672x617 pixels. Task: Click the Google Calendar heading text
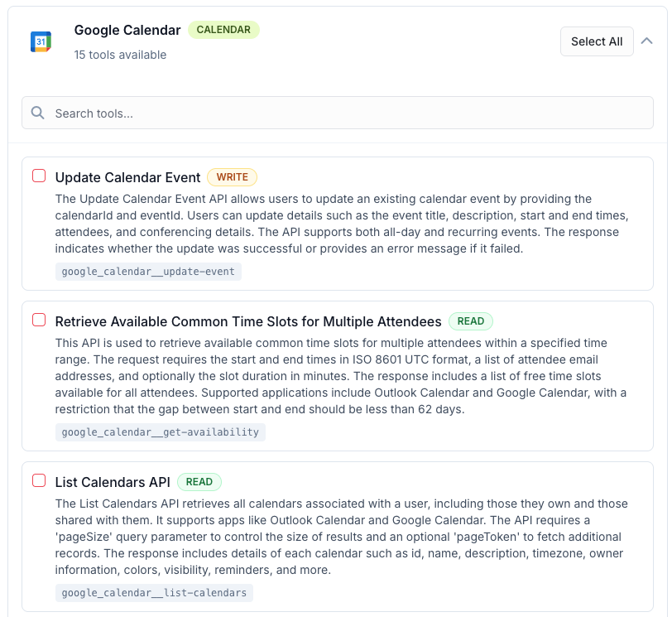coord(127,30)
